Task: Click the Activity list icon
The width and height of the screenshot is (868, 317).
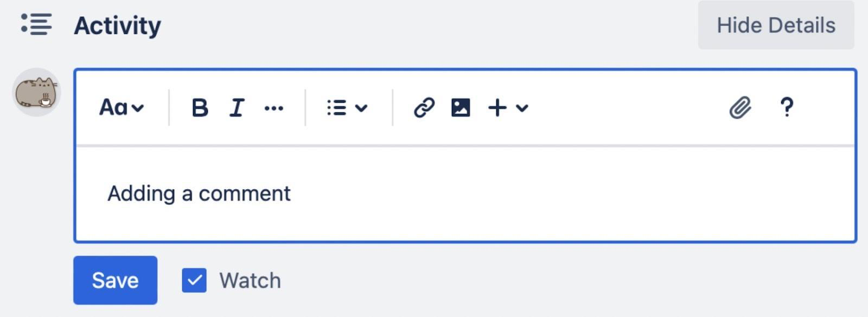Action: (x=36, y=24)
